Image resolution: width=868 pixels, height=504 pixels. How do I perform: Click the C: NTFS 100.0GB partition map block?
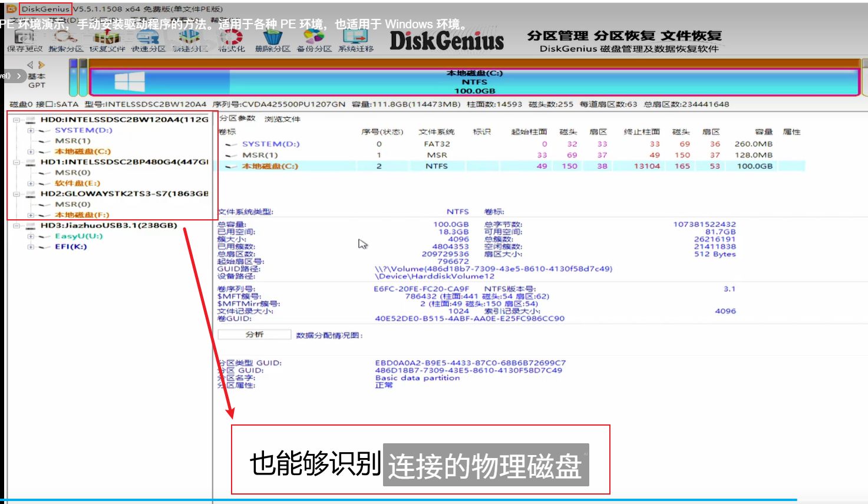click(474, 82)
